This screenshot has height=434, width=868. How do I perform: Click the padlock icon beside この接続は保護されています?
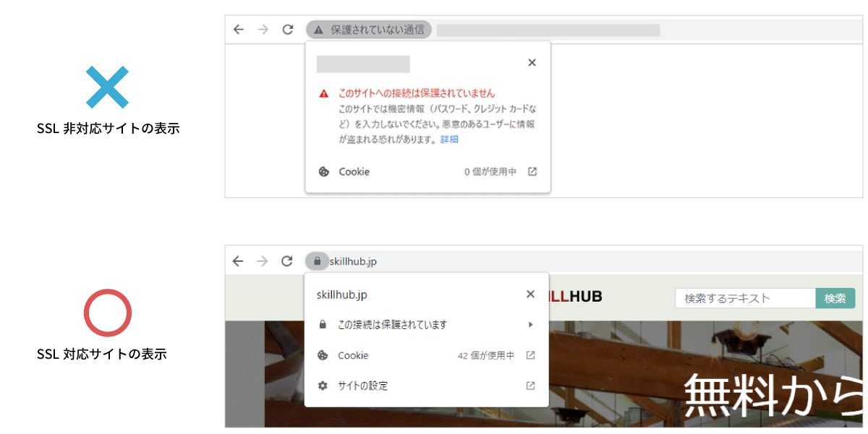click(x=323, y=325)
